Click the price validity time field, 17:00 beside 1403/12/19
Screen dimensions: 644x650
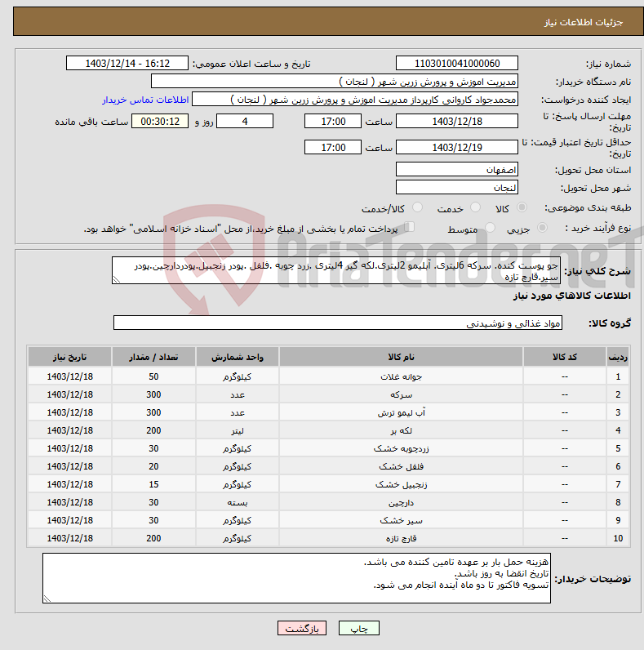click(333, 147)
